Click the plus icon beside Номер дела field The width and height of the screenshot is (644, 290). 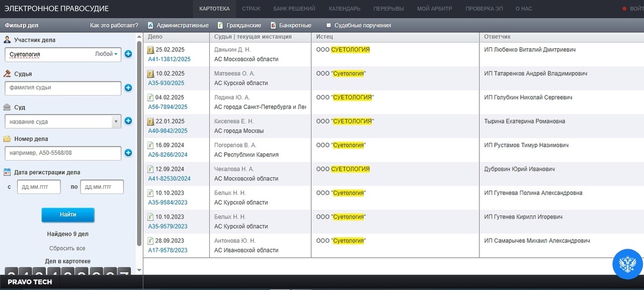[x=128, y=153]
